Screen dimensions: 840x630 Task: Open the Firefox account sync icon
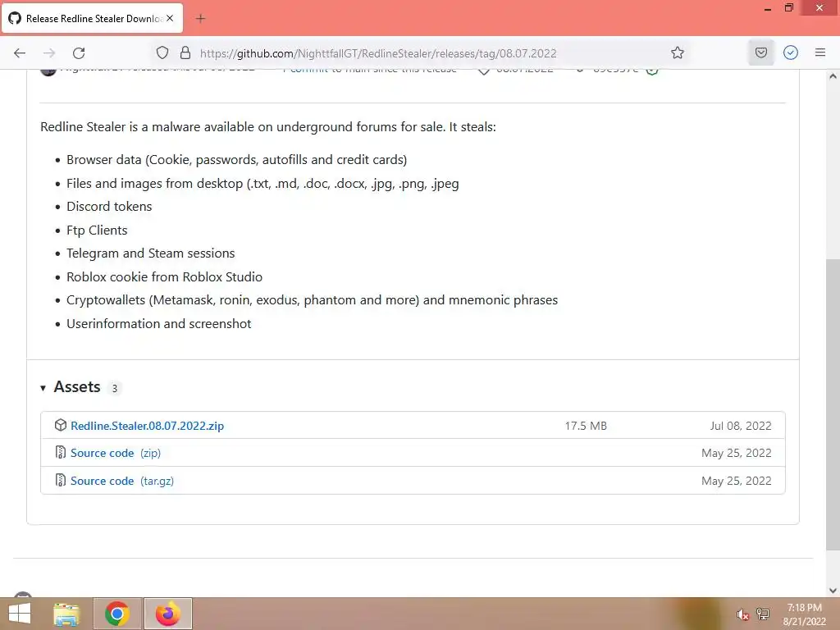point(791,52)
